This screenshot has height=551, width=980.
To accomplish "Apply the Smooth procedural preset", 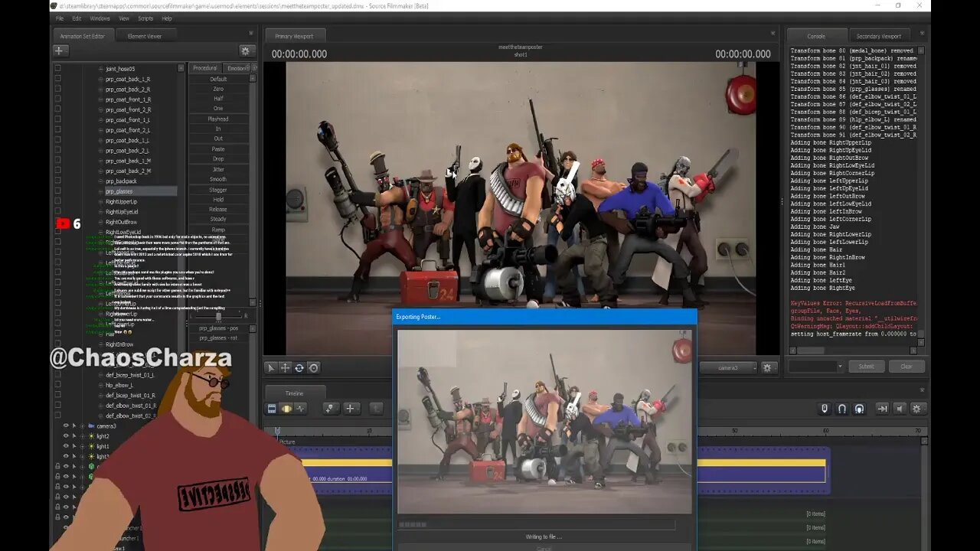I will point(218,179).
